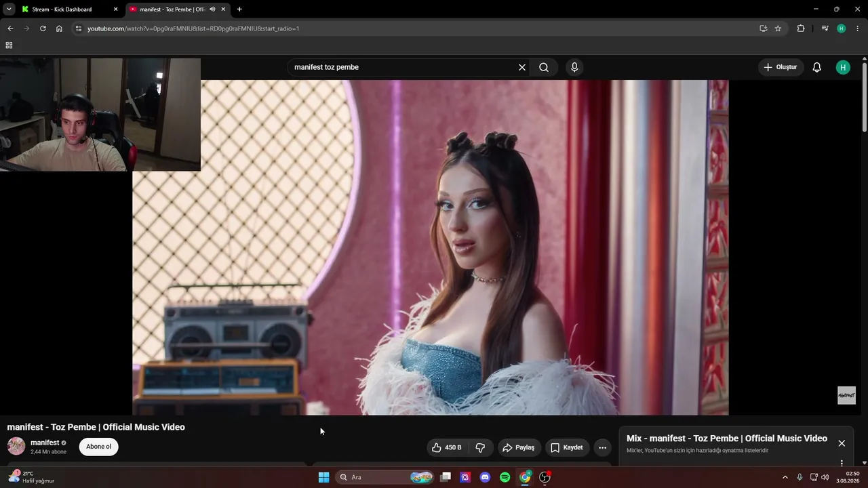The height and width of the screenshot is (488, 868).
Task: Open the Mix - manifest - Toz Pembe title
Action: (x=727, y=439)
